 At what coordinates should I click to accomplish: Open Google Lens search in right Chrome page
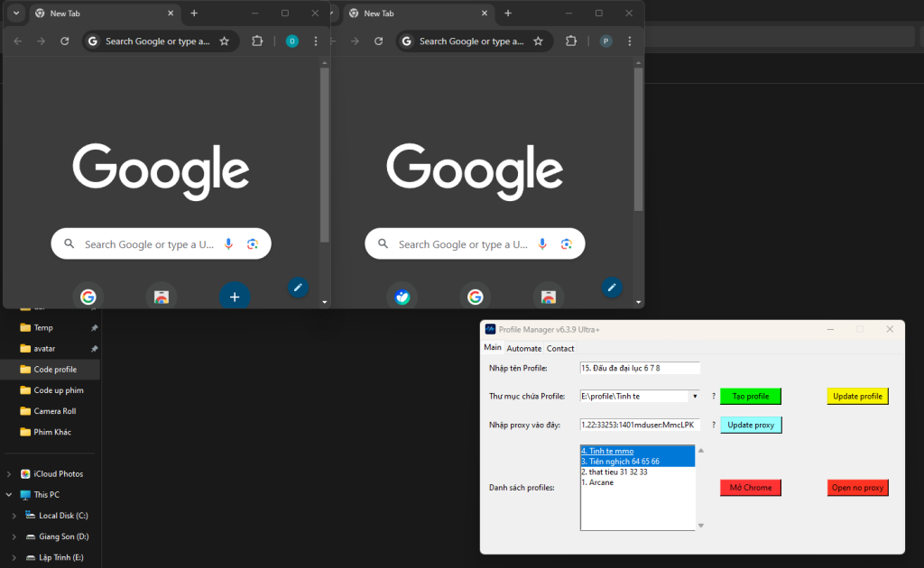click(567, 243)
